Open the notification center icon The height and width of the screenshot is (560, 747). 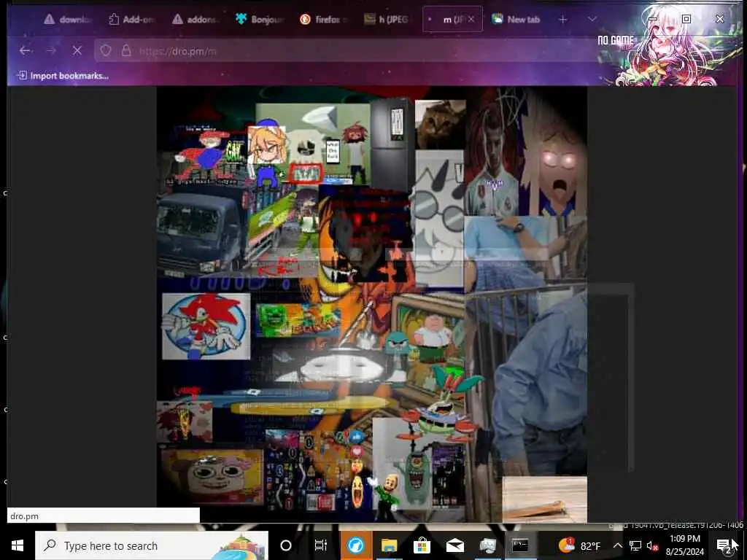pyautogui.click(x=724, y=545)
